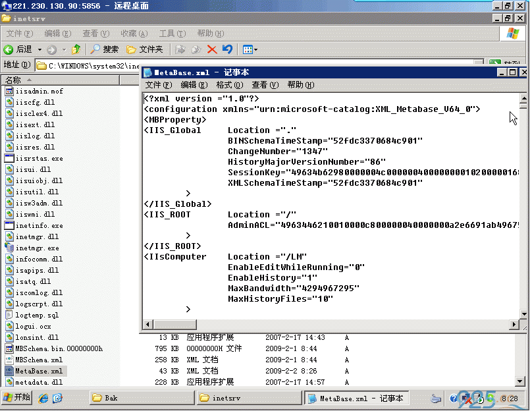The height and width of the screenshot is (413, 532).
Task: Go up one folder level icon
Action: click(76, 49)
